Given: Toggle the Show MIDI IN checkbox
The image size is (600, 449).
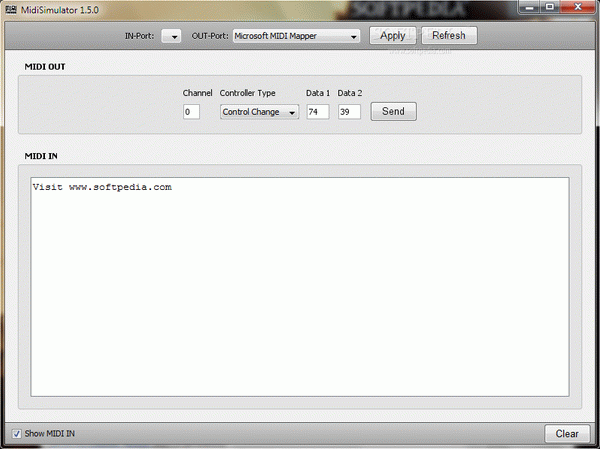Looking at the screenshot, I should click(x=16, y=434).
